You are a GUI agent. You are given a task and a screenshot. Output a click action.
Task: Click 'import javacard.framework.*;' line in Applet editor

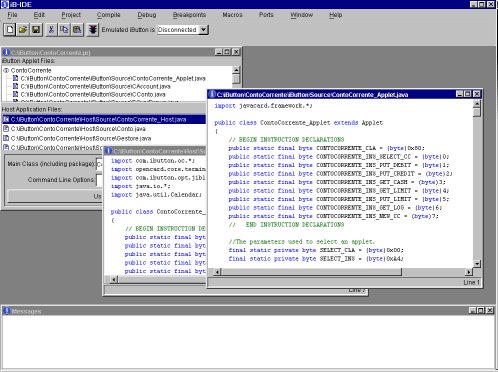[x=264, y=106]
